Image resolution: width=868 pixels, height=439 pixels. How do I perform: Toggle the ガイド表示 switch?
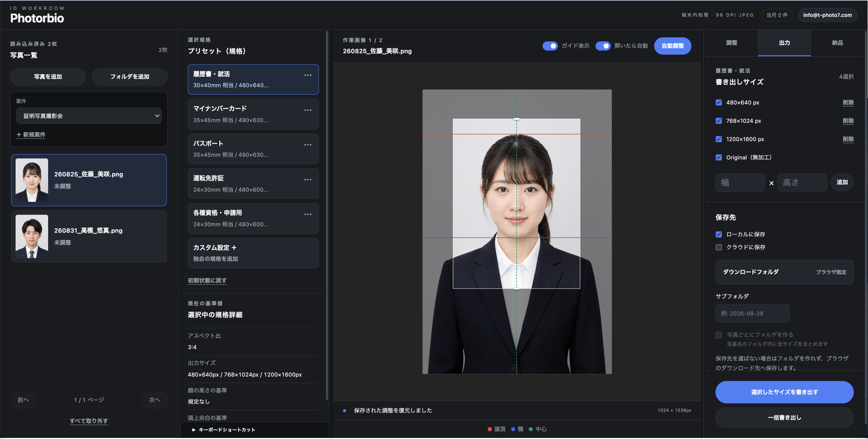point(550,46)
